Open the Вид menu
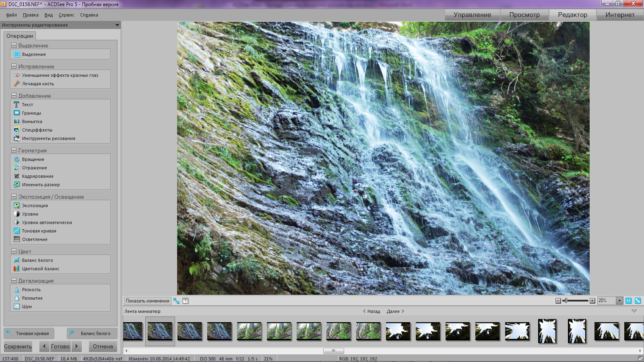Screen dimensions: 644x362 coord(49,15)
